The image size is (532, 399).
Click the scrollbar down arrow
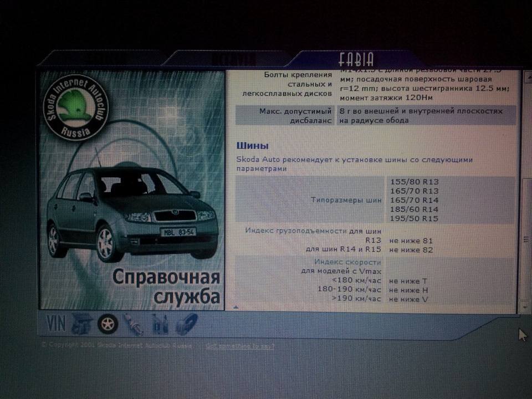pyautogui.click(x=525, y=308)
